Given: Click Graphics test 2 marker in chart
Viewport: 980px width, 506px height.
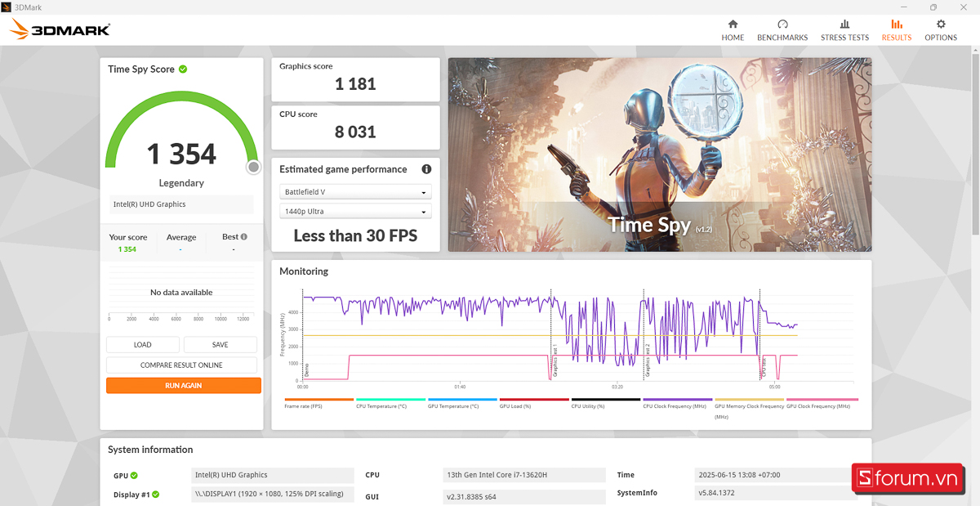Looking at the screenshot, I should (648, 360).
